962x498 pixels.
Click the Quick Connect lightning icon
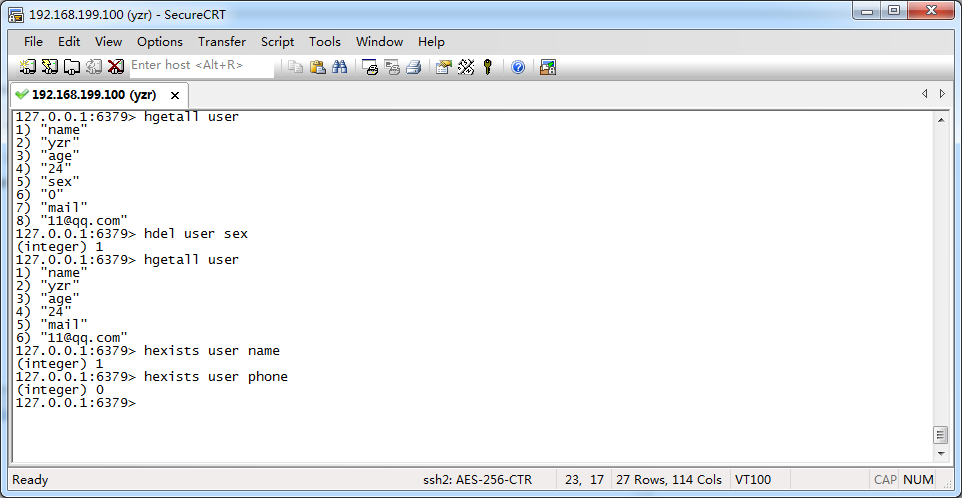[50, 66]
